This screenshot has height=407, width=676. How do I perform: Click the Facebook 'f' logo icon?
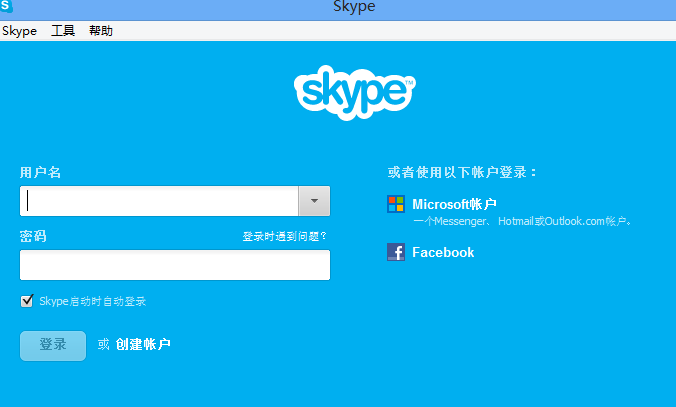(x=396, y=252)
